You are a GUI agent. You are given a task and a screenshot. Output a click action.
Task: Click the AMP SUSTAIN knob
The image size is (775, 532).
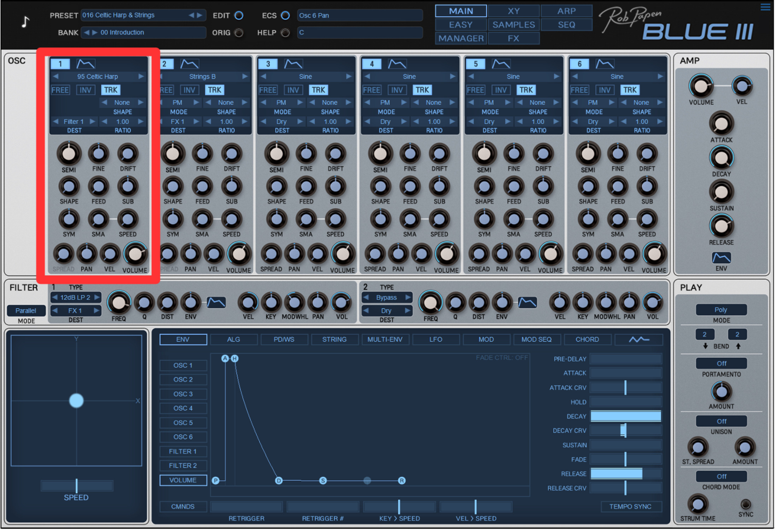[x=721, y=192]
